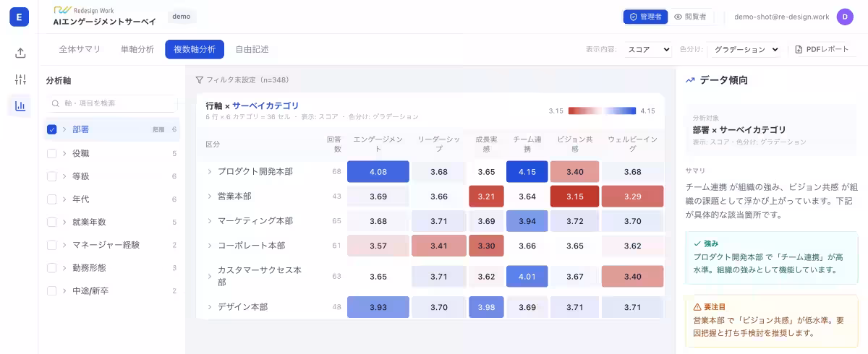
Task: Check the 就業年数 axis checkbox
Action: (x=52, y=222)
